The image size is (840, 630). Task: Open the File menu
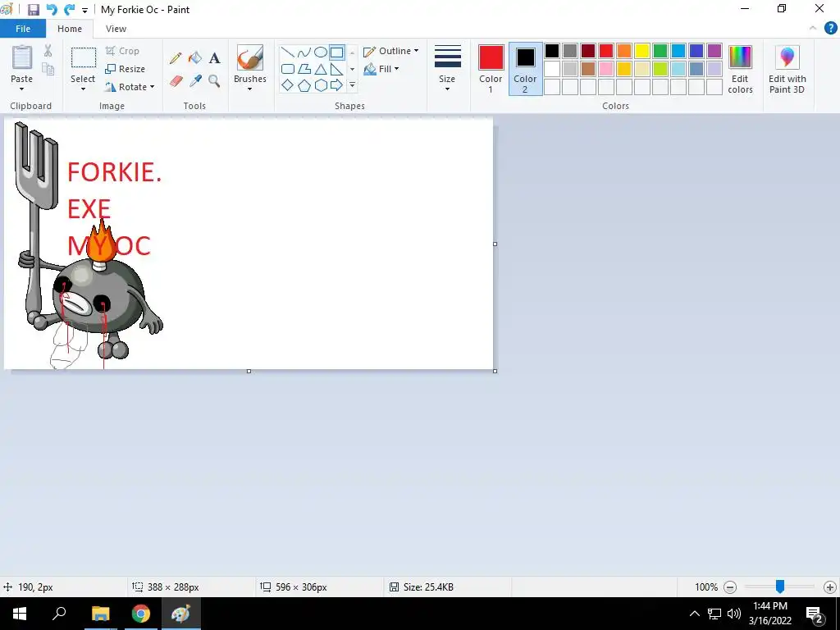point(23,29)
